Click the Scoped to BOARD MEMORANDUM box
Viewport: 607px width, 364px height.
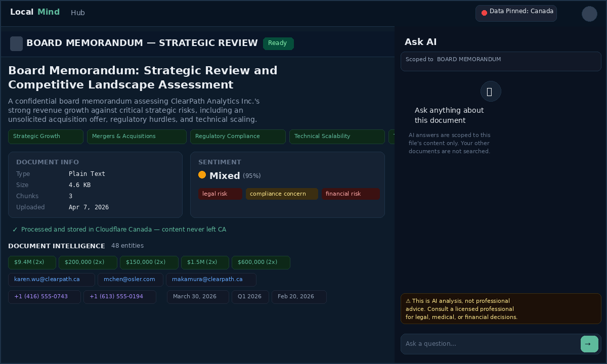(501, 61)
